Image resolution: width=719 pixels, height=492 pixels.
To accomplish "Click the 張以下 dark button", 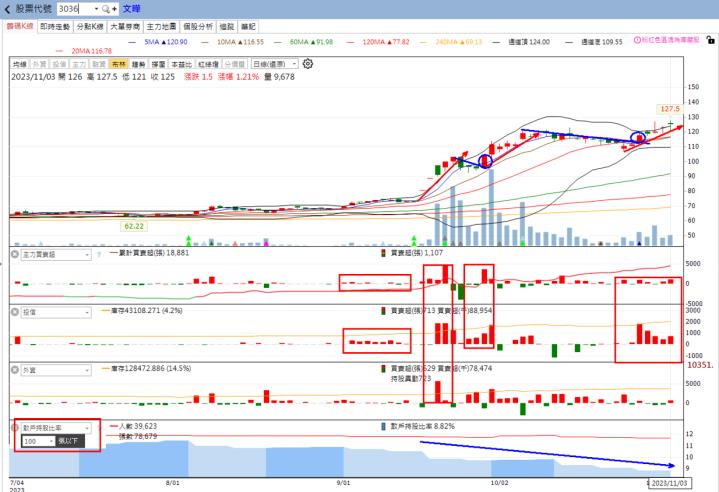I will pyautogui.click(x=70, y=441).
